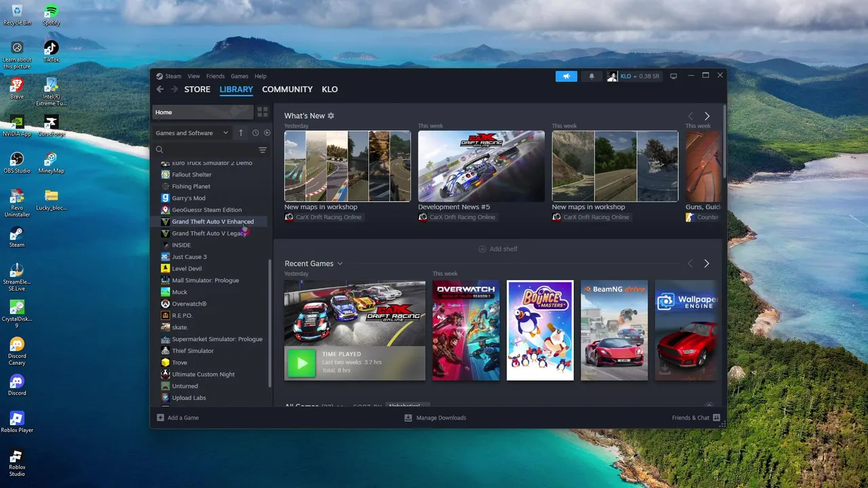Click the Home library button
The image size is (868, 488).
[x=203, y=113]
